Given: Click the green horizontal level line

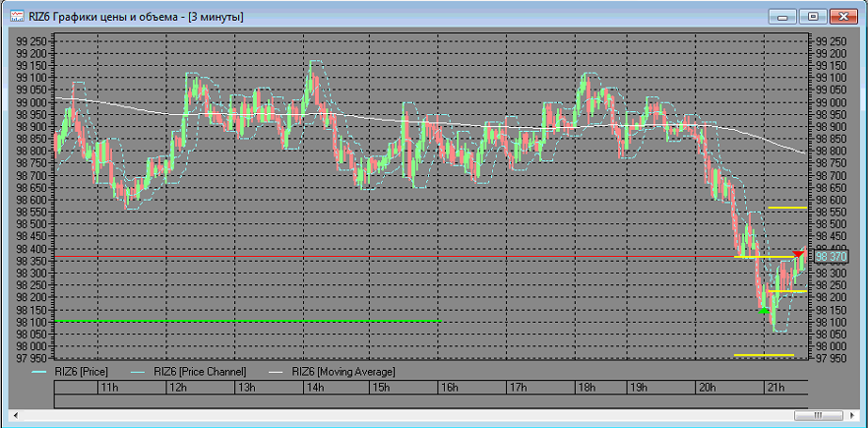Looking at the screenshot, I should tap(246, 322).
